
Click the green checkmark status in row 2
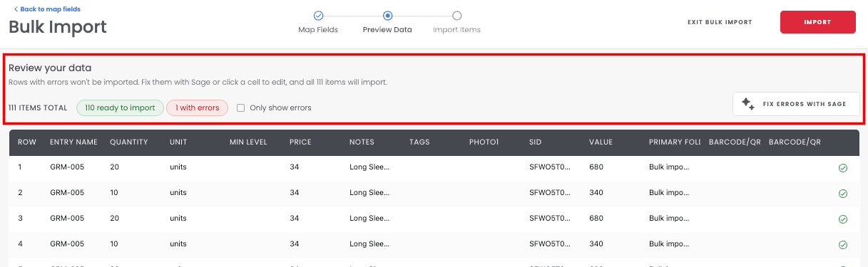842,194
